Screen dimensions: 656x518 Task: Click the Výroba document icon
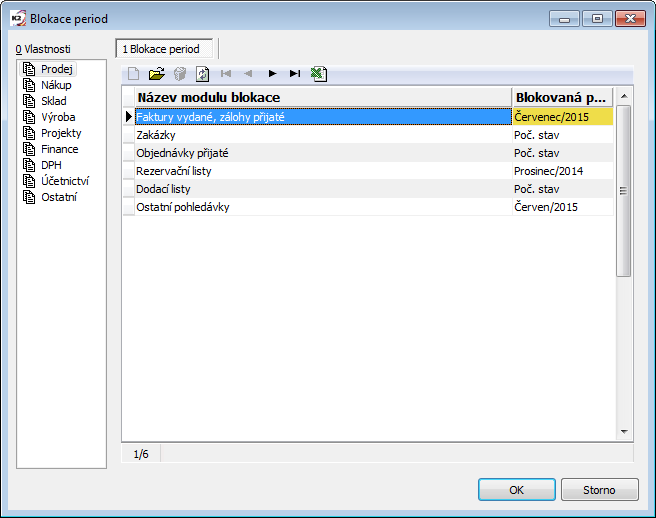tap(29, 117)
